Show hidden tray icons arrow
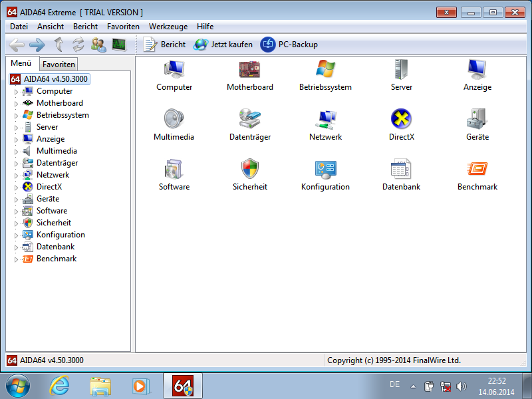The width and height of the screenshot is (532, 399). (413, 386)
